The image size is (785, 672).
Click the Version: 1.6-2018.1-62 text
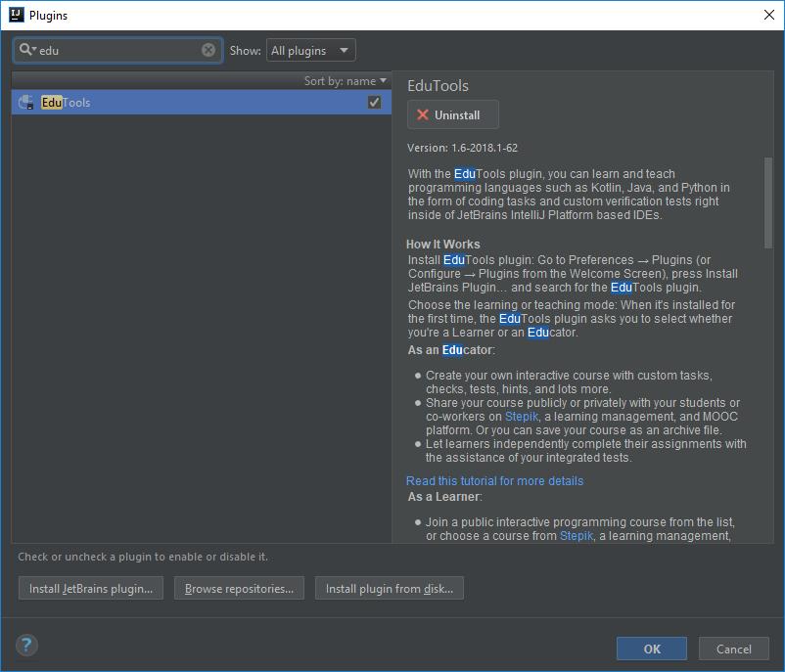[x=462, y=148]
